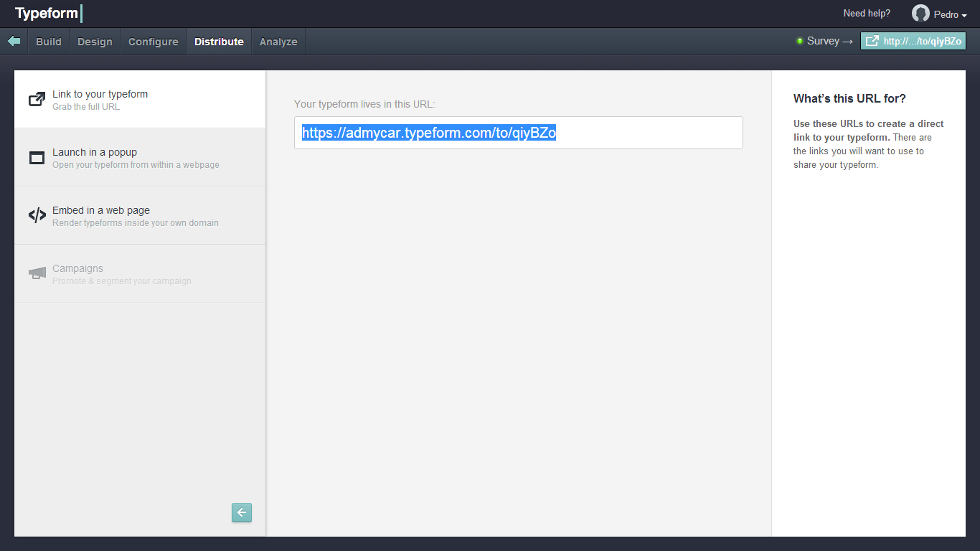
Task: Click the "What's this URL for?" heading
Action: (x=849, y=98)
